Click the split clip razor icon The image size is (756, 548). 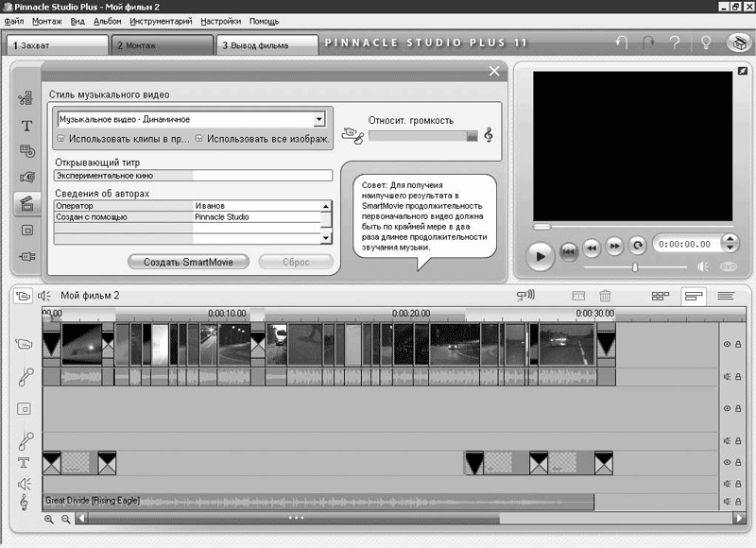pyautogui.click(x=578, y=296)
